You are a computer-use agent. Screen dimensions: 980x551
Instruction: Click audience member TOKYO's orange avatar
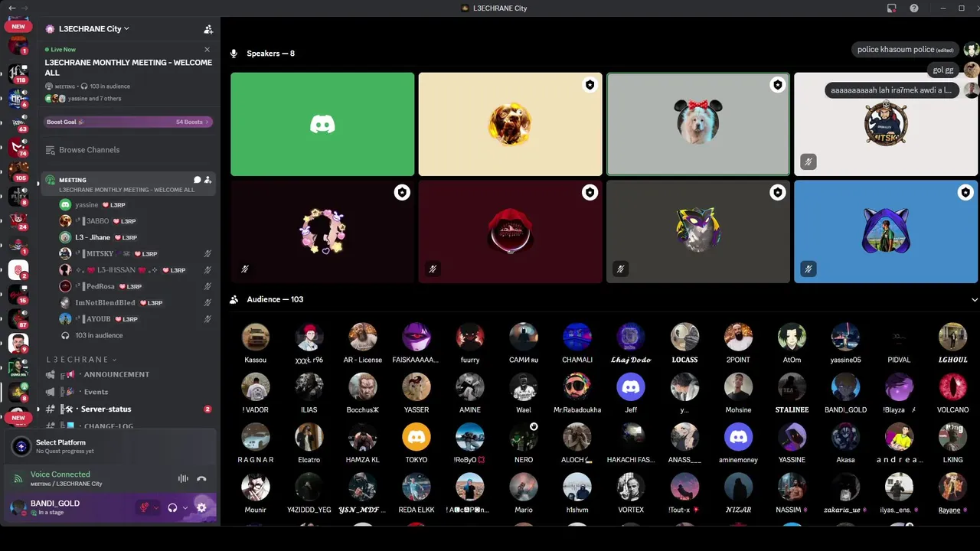click(x=416, y=437)
